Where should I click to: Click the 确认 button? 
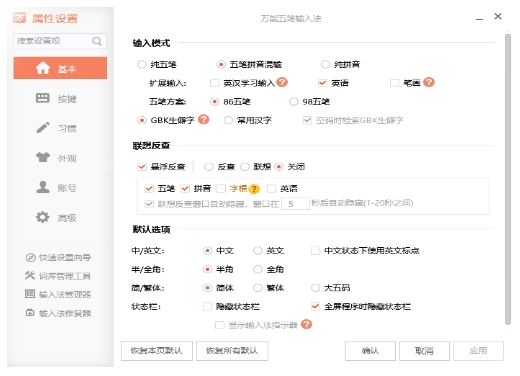click(370, 351)
